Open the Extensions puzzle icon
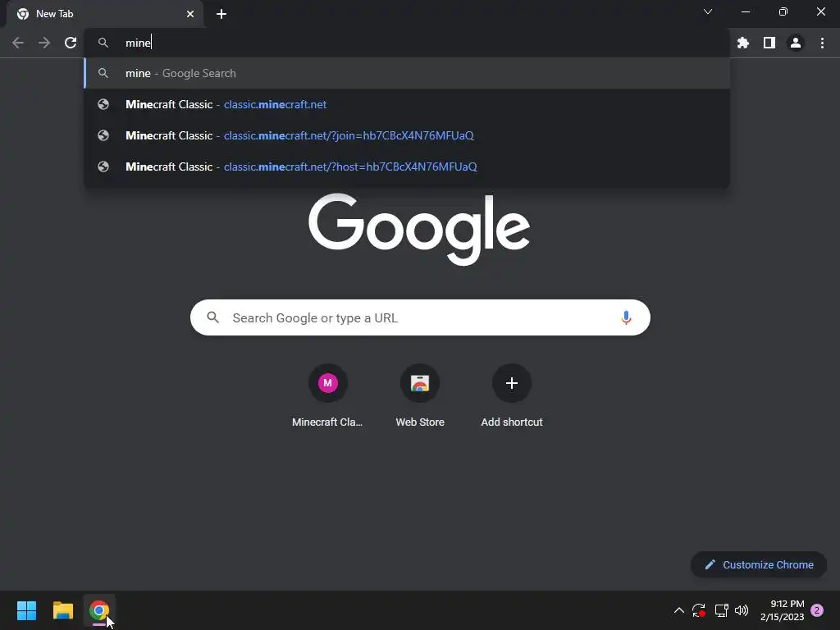Image resolution: width=840 pixels, height=630 pixels. pos(742,43)
